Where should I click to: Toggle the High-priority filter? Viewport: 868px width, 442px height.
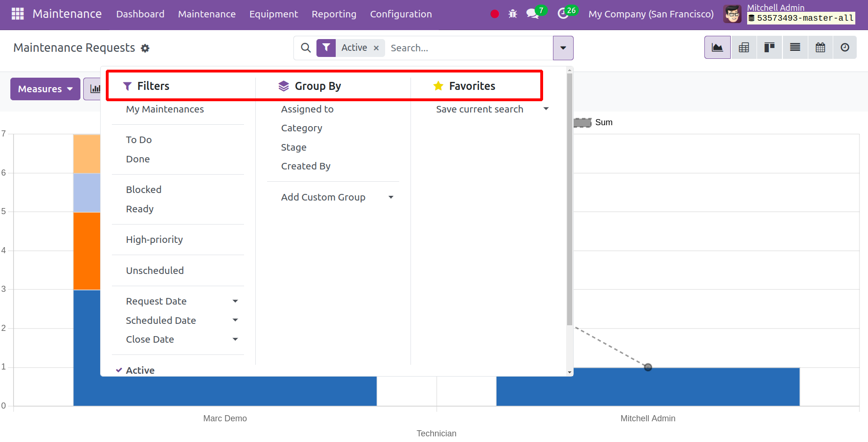[x=154, y=240]
